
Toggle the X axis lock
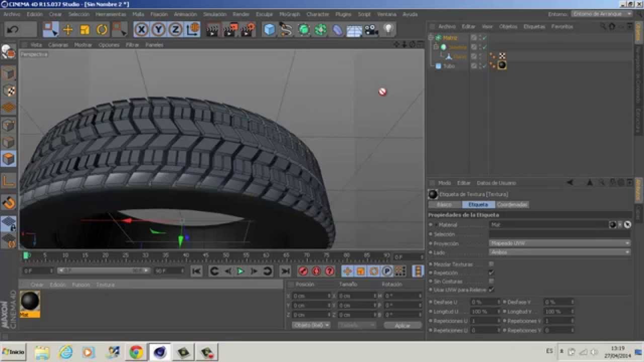(x=141, y=30)
